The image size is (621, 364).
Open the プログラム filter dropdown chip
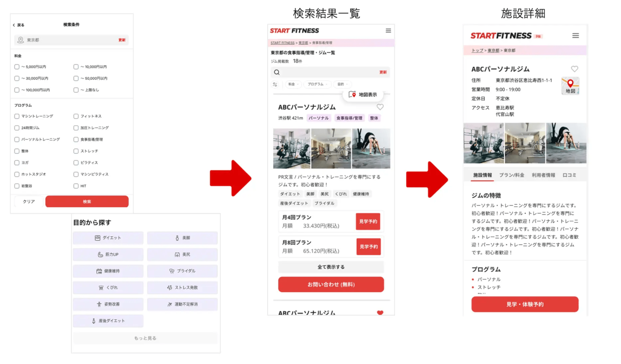[x=317, y=85]
